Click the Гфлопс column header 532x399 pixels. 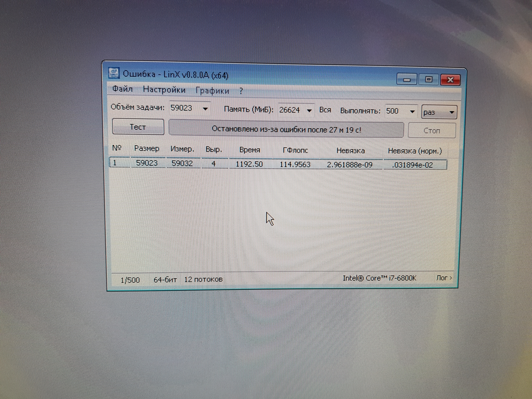coord(295,150)
